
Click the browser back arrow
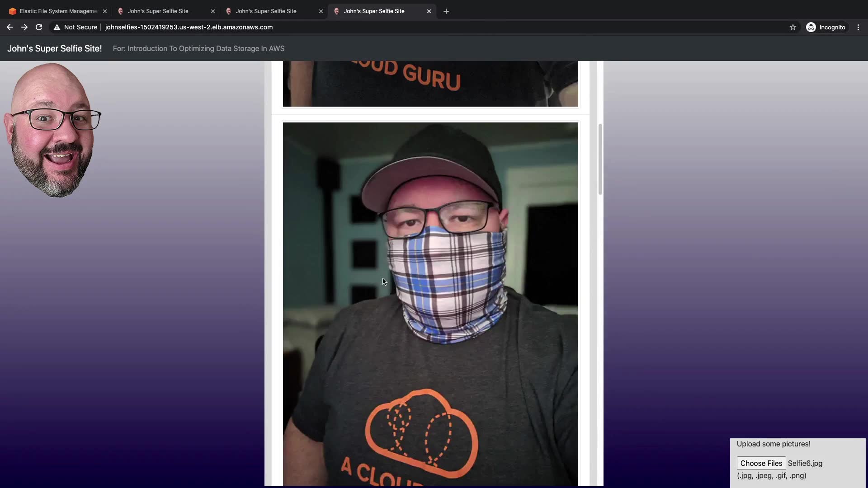9,27
